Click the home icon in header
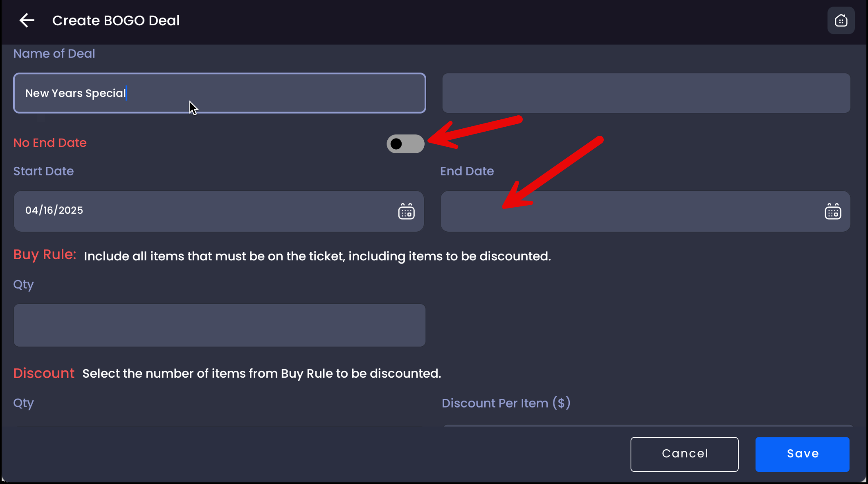 click(841, 20)
